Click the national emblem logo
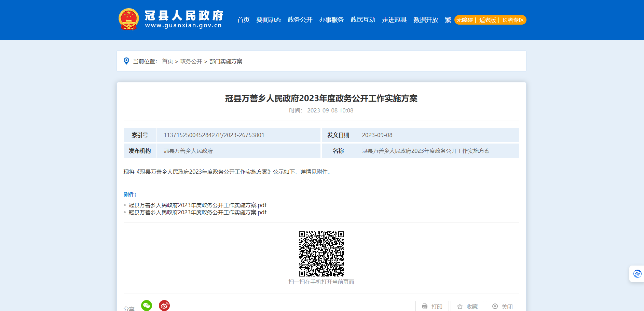 tap(129, 19)
